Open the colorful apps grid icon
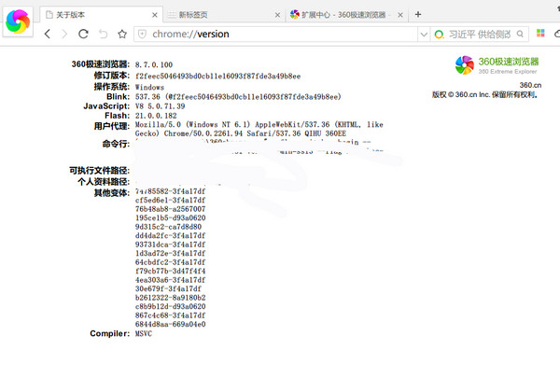The image size is (560, 392). tap(540, 34)
